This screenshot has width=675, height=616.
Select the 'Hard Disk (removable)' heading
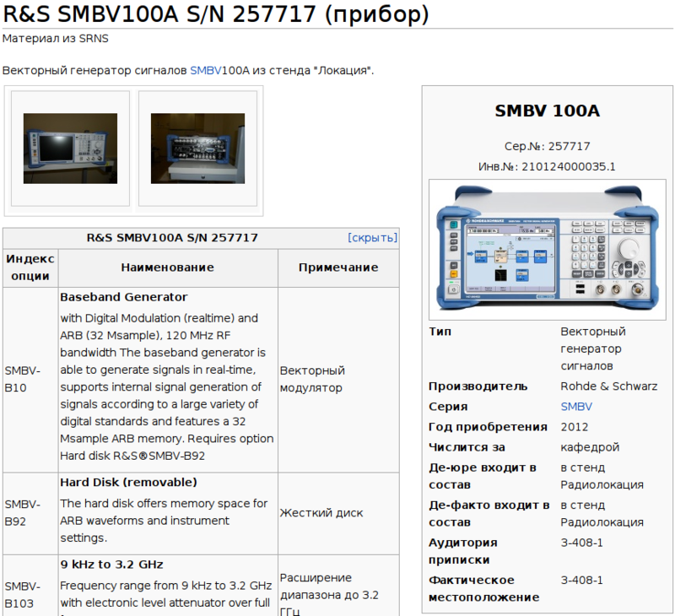point(128,482)
